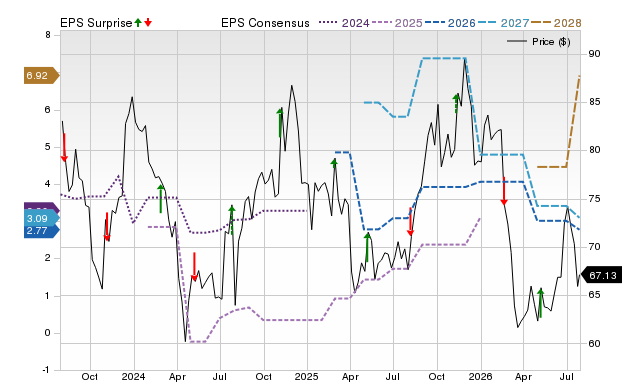Select the red EPS miss arrow in August 2025
The image size is (640, 382).
pos(410,222)
